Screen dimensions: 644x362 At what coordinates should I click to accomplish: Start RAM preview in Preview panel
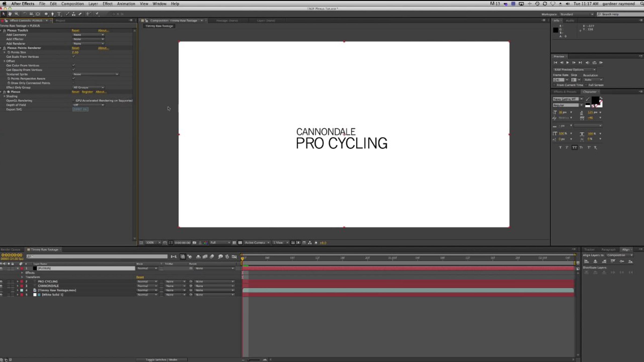point(601,63)
